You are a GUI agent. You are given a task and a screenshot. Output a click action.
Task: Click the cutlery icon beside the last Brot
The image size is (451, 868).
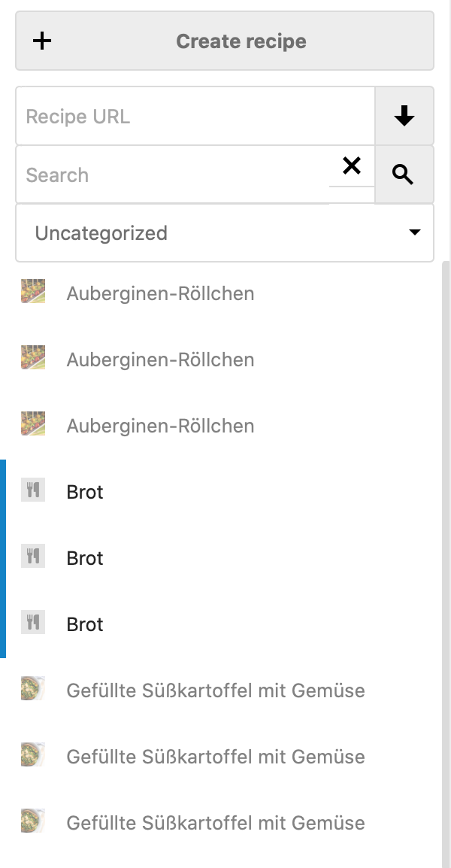32,624
